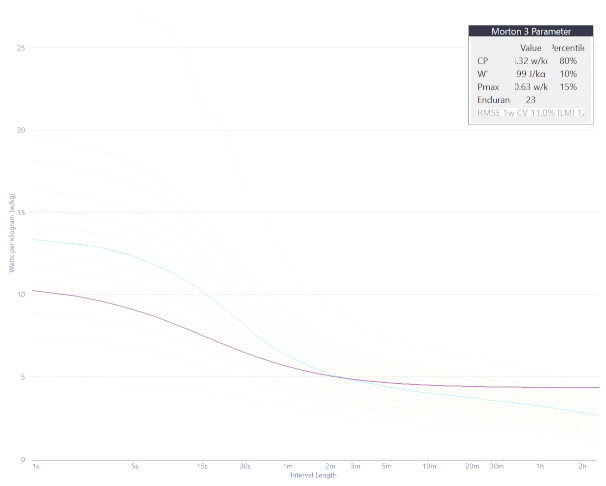Click the Morton 3 Parameter title bar
The image size is (606, 486).
pyautogui.click(x=531, y=31)
